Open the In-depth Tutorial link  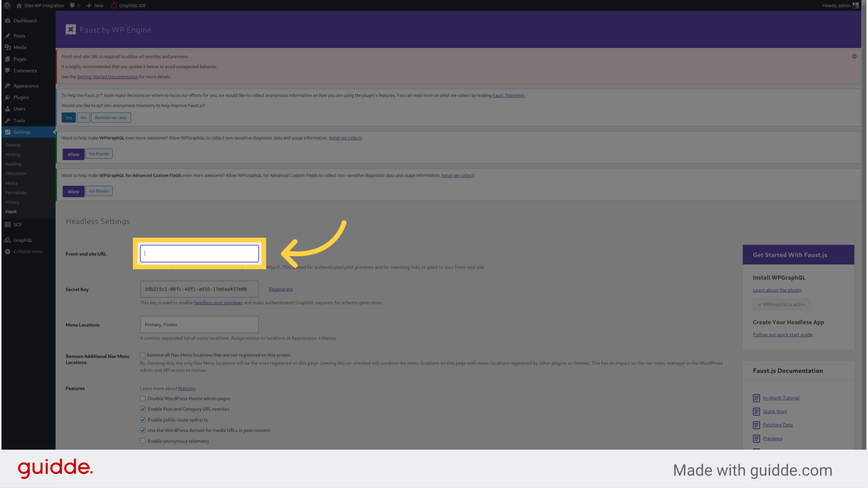[x=781, y=398]
